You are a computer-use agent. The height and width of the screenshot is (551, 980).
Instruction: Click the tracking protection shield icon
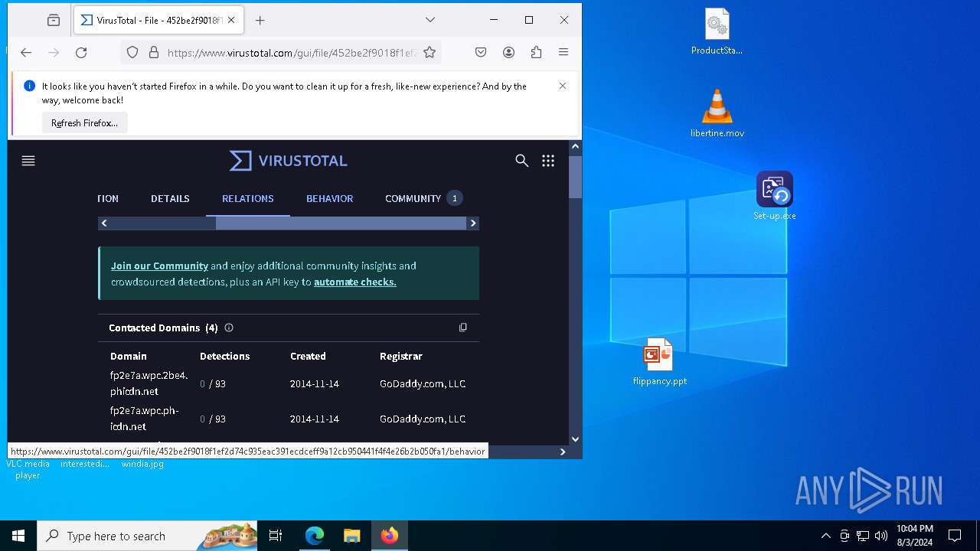(132, 53)
